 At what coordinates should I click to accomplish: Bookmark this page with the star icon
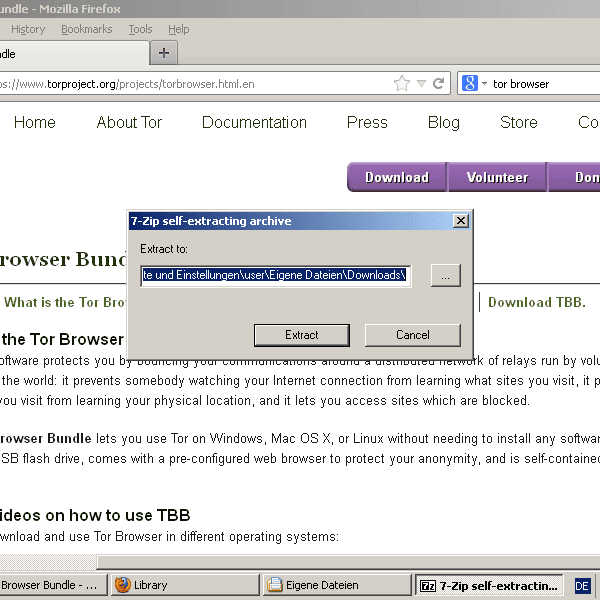[402, 83]
